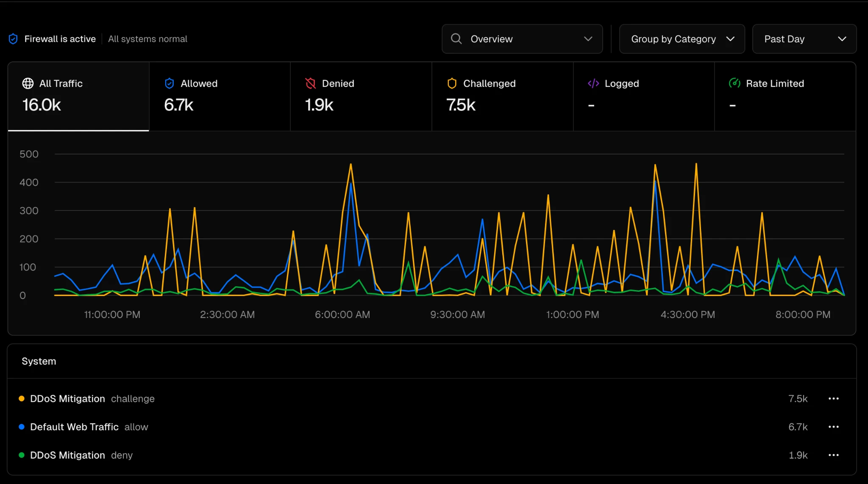The height and width of the screenshot is (484, 868).
Task: Click the green Rate Limited gauge icon
Action: point(734,83)
